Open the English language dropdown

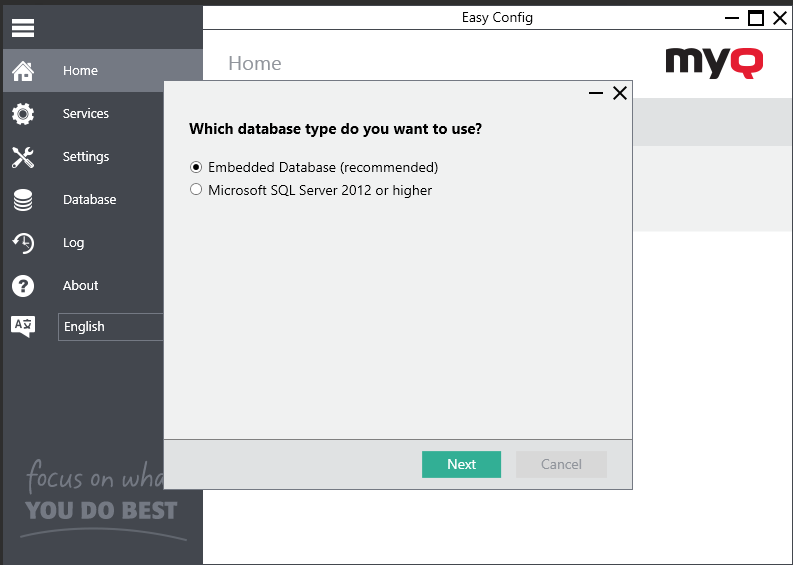tap(110, 327)
